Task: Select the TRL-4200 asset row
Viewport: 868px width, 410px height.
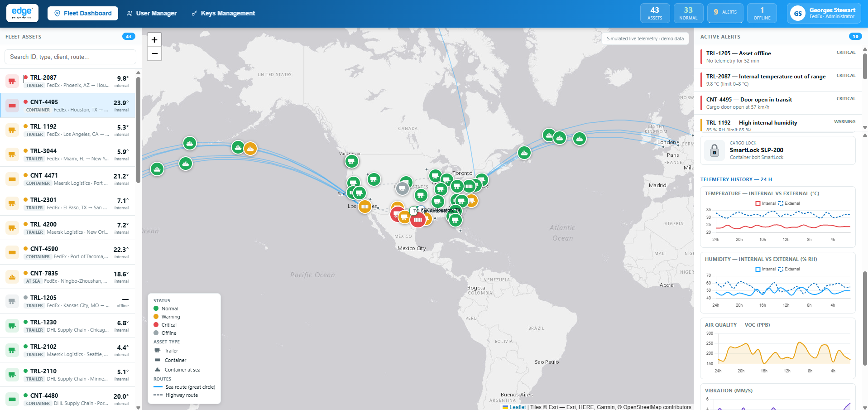Action: (x=68, y=228)
